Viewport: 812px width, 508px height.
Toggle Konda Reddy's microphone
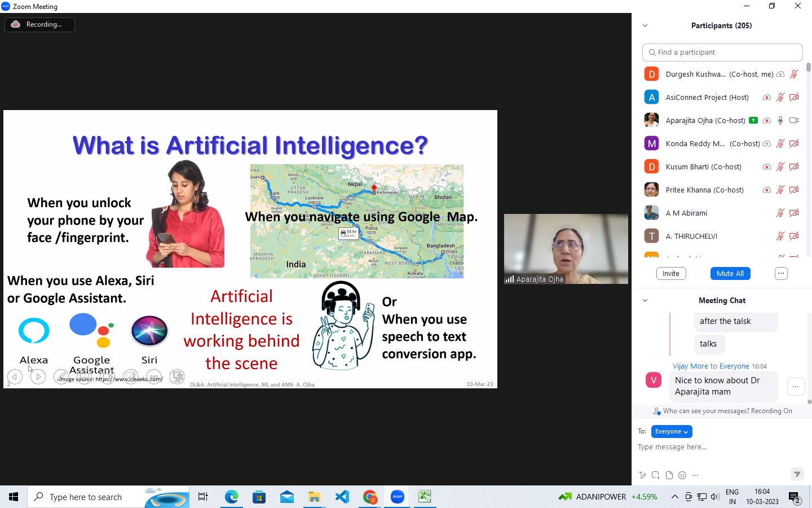780,143
